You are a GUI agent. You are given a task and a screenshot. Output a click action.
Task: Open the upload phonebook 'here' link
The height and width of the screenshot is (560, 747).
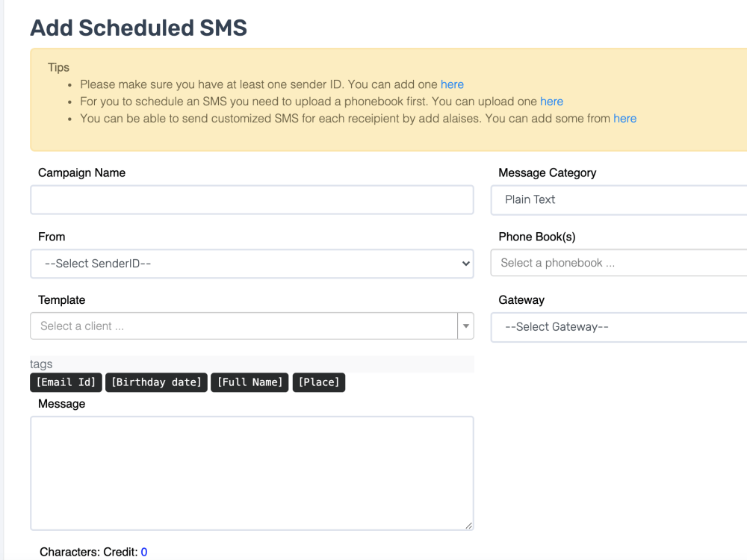552,102
